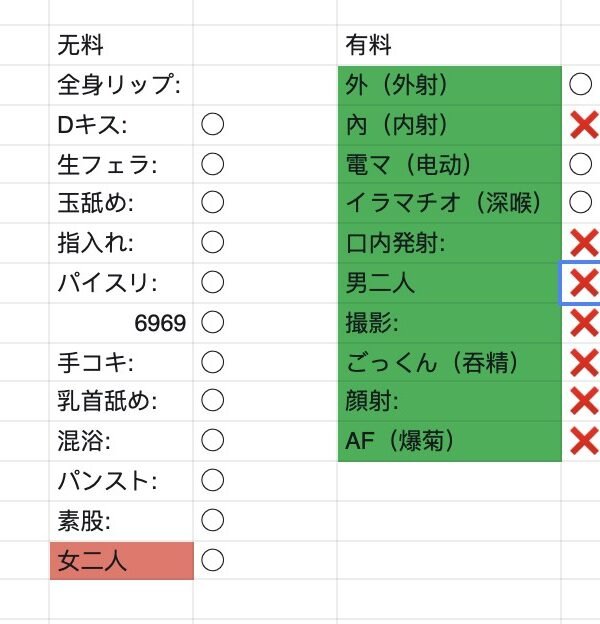Click the circle beside the 6969 cell

coord(212,322)
